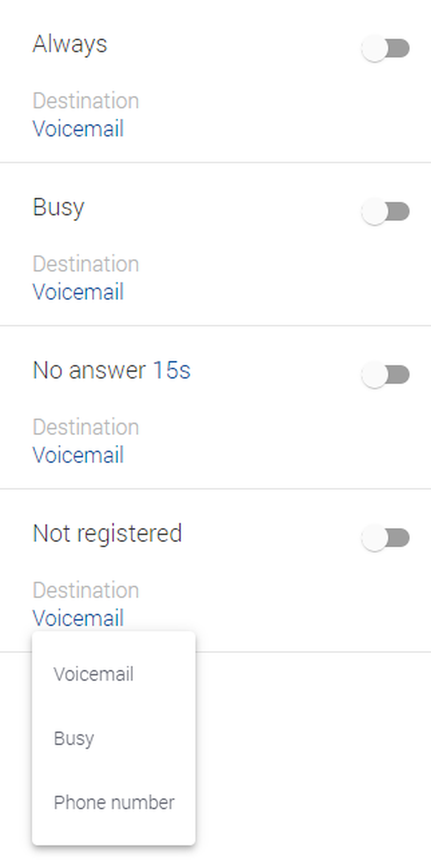Viewport: 431px width, 868px height.
Task: Click the Destination label under Not registered
Action: point(86,590)
